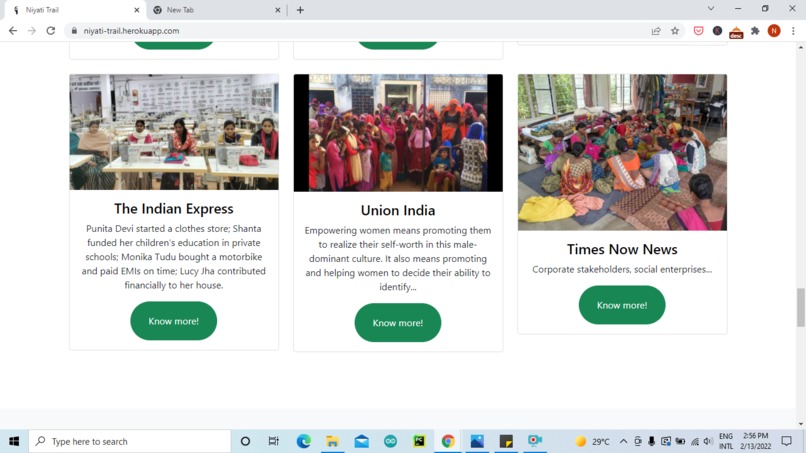Click Know more under Union India
This screenshot has width=806, height=453.
(x=398, y=322)
